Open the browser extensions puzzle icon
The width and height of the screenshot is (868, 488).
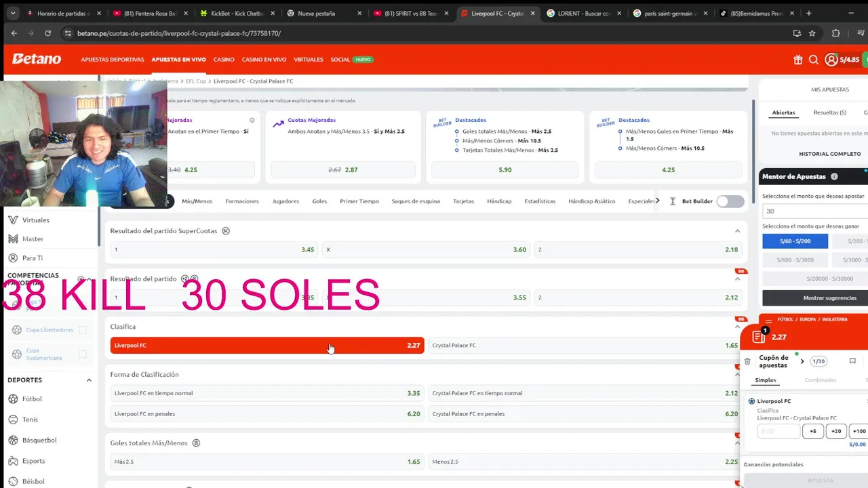coord(835,33)
